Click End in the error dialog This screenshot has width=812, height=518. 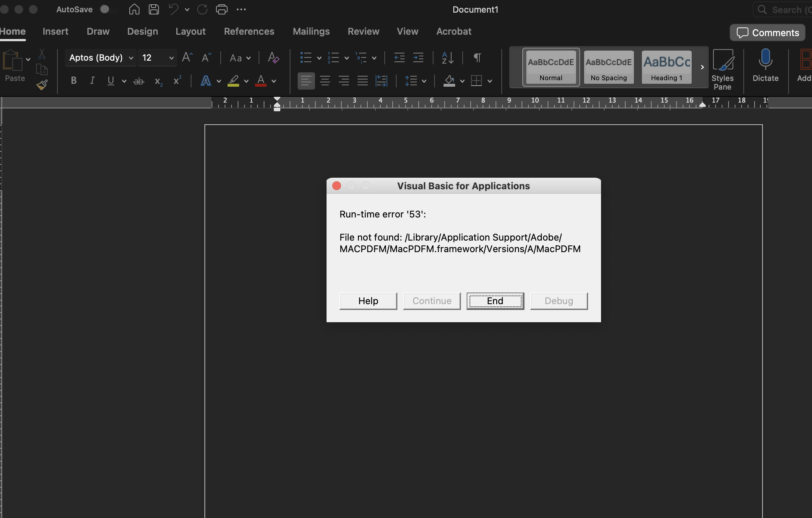(x=495, y=301)
